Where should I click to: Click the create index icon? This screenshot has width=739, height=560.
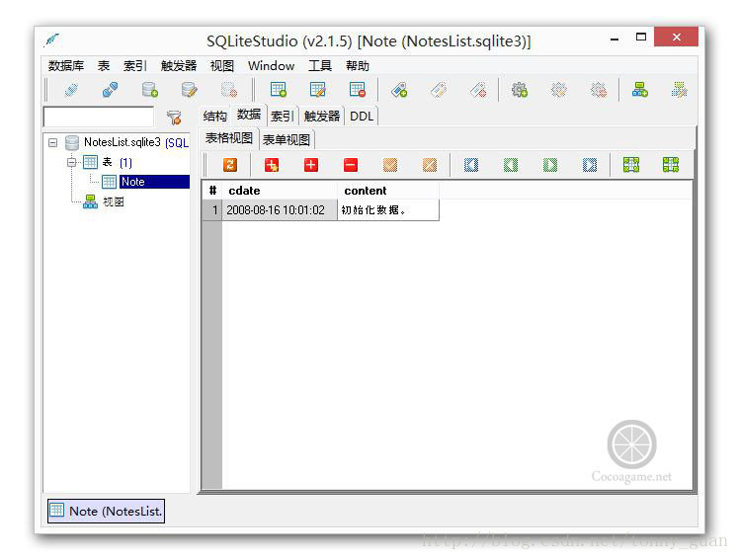tap(399, 90)
